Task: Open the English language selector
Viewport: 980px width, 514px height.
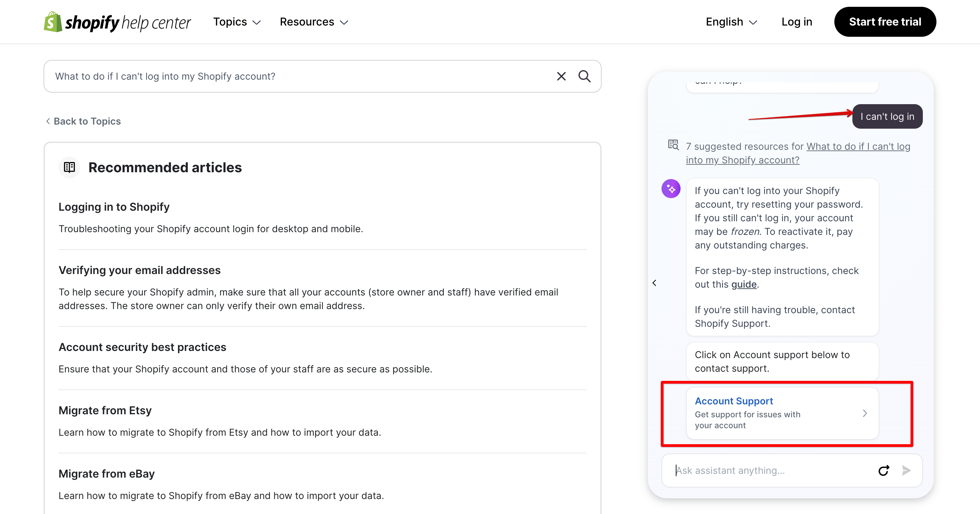Action: tap(731, 22)
